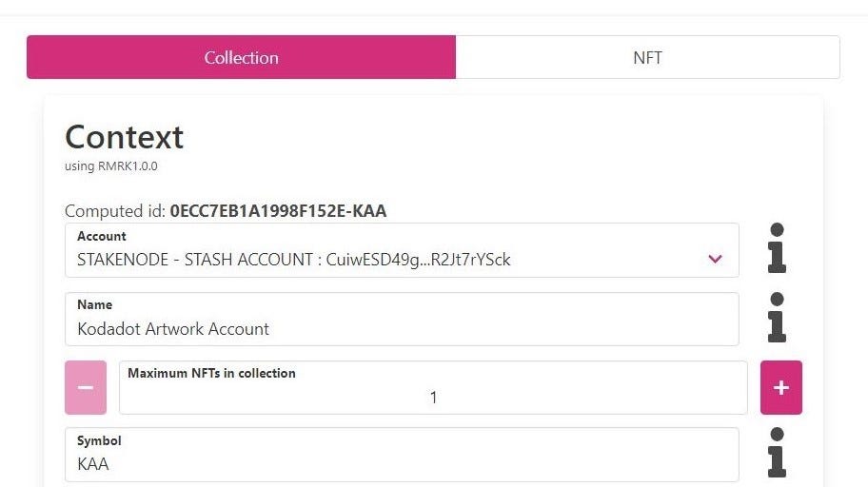
Task: Click the Symbol field containing KAA
Action: (402, 455)
